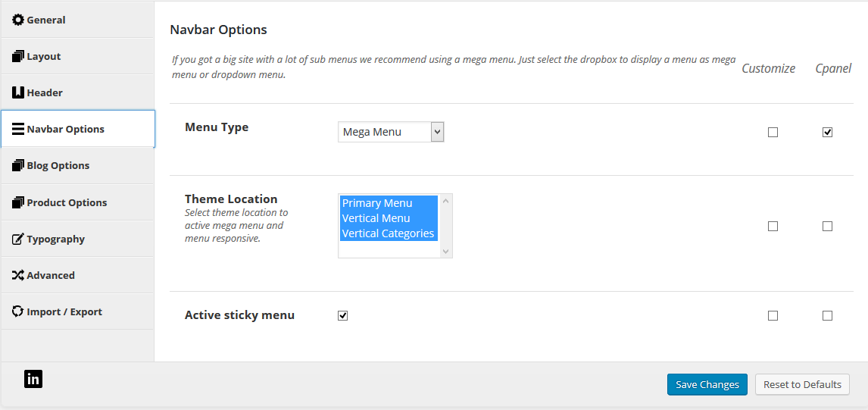Click the Advanced shuffle arrows icon
This screenshot has height=410, width=868.
(x=18, y=275)
